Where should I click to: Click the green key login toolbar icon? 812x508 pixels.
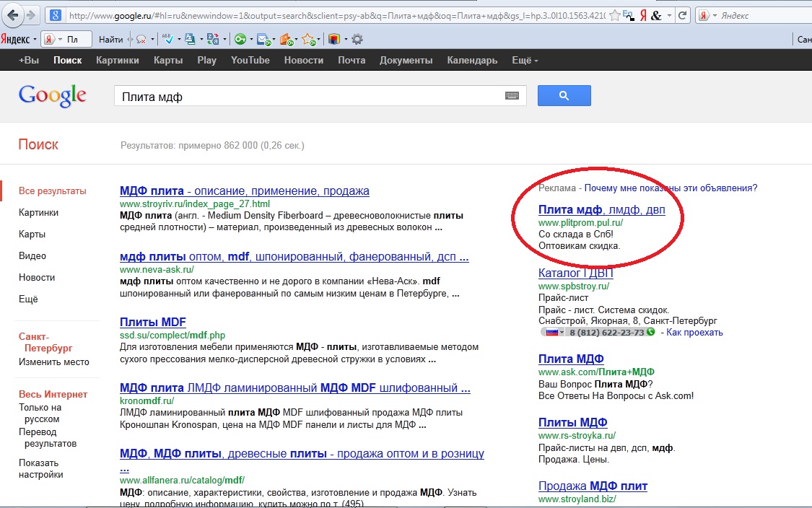pyautogui.click(x=240, y=39)
